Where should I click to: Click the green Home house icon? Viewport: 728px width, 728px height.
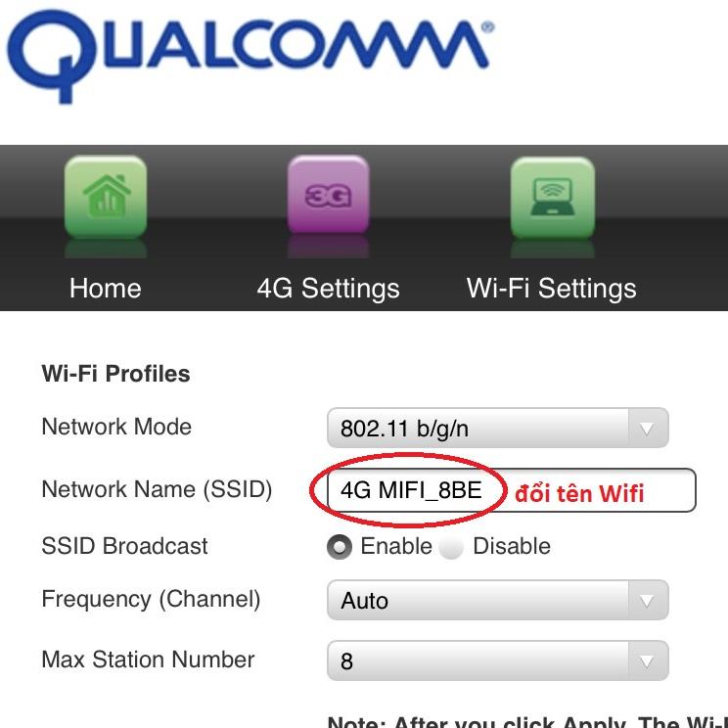(106, 197)
